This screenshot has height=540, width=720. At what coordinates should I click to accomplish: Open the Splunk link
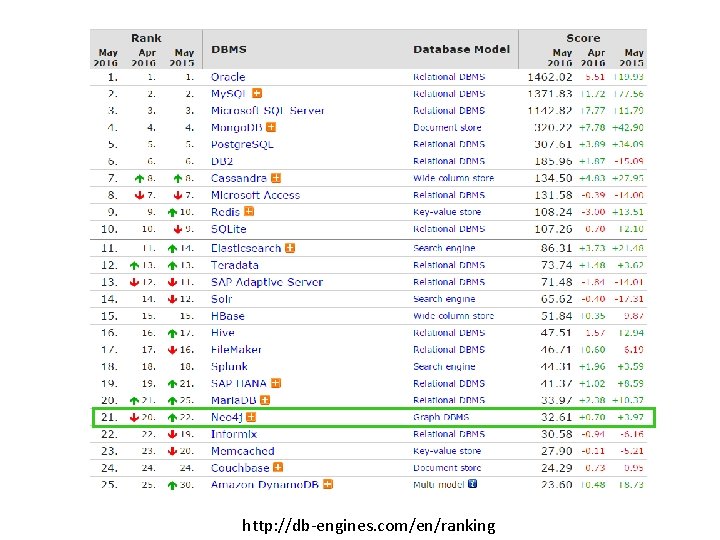click(229, 366)
